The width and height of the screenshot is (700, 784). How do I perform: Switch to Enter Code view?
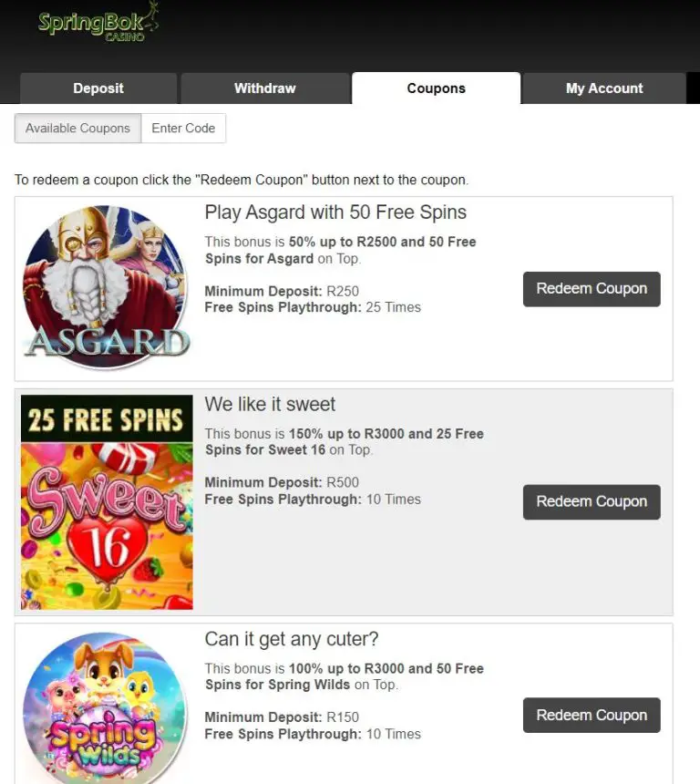[x=183, y=129]
